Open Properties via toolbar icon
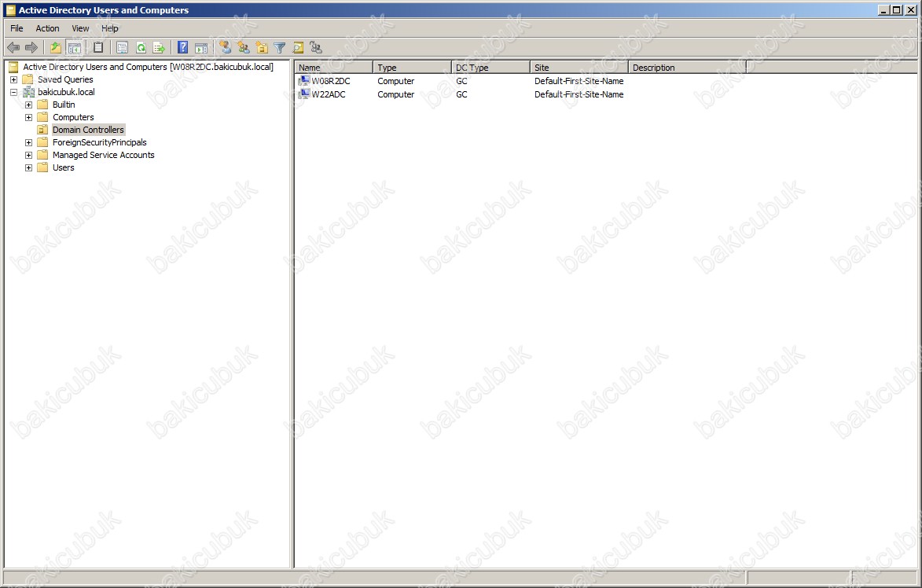The width and height of the screenshot is (922, 588). 122,48
